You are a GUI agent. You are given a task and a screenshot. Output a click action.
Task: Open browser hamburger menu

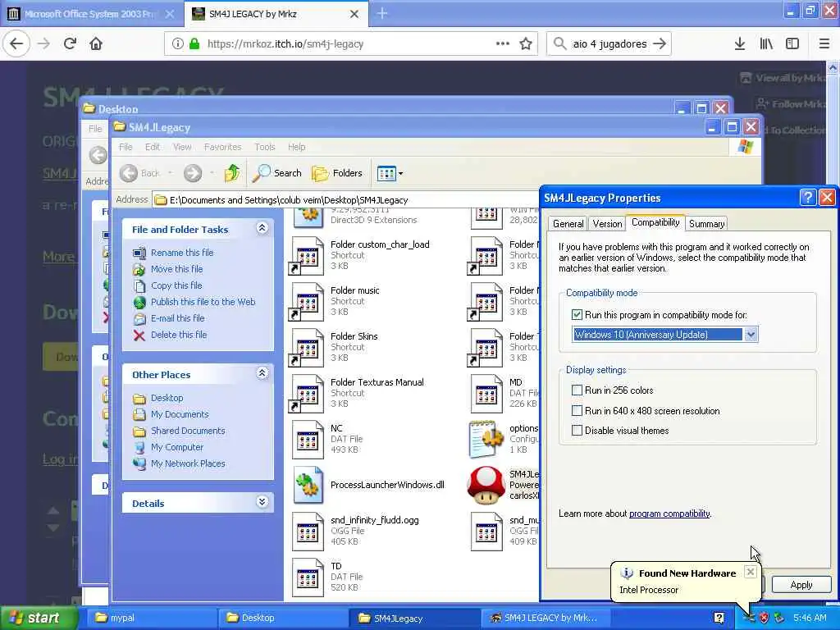(824, 43)
